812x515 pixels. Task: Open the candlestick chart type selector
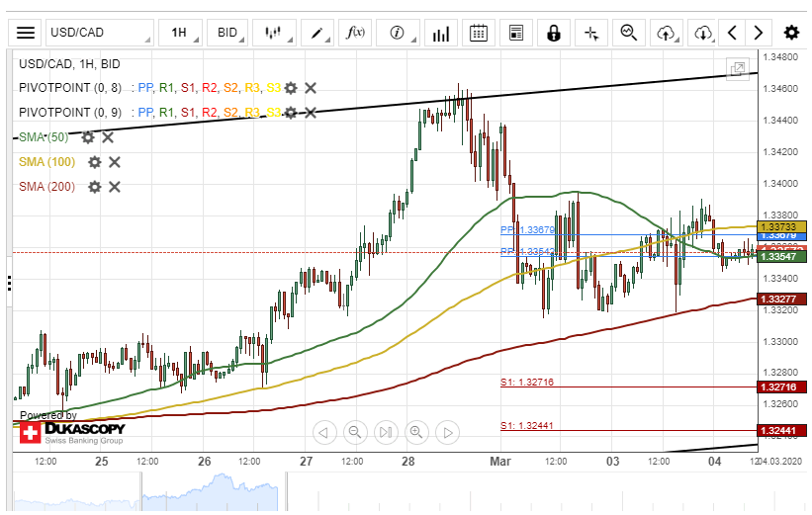point(274,34)
